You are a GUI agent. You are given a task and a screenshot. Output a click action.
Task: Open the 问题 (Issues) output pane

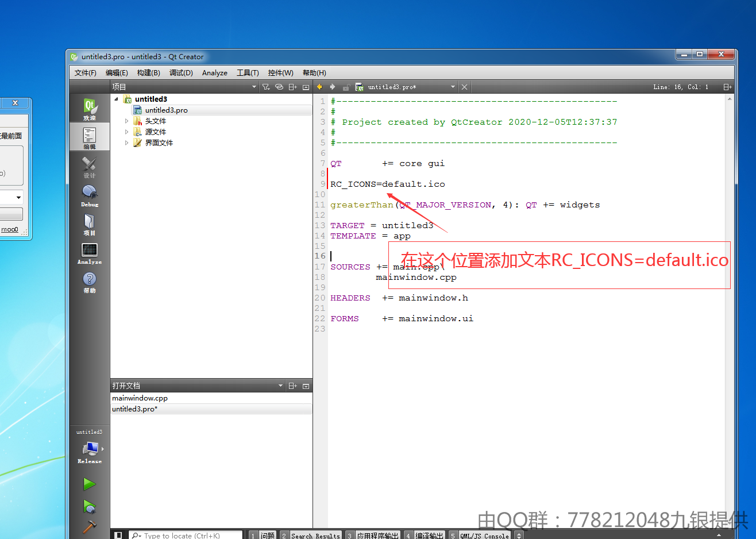(x=263, y=535)
